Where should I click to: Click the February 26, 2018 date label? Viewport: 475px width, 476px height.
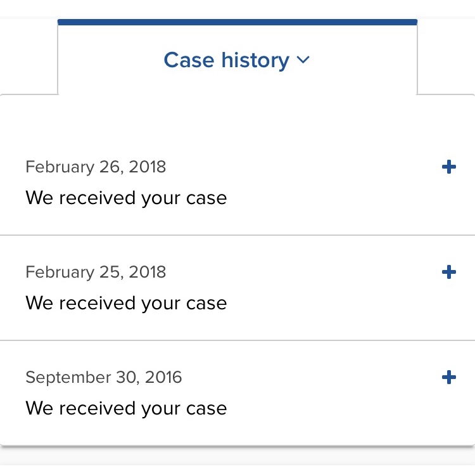point(96,167)
